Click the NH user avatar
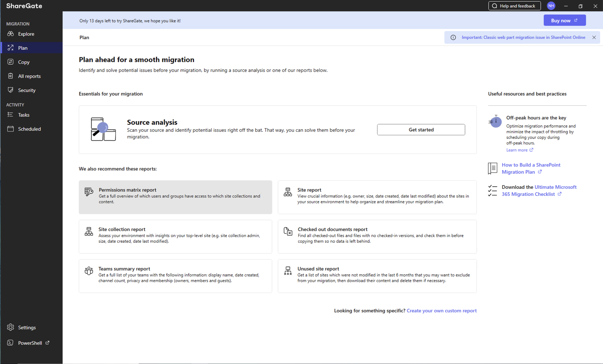The height and width of the screenshot is (364, 603). tap(551, 6)
